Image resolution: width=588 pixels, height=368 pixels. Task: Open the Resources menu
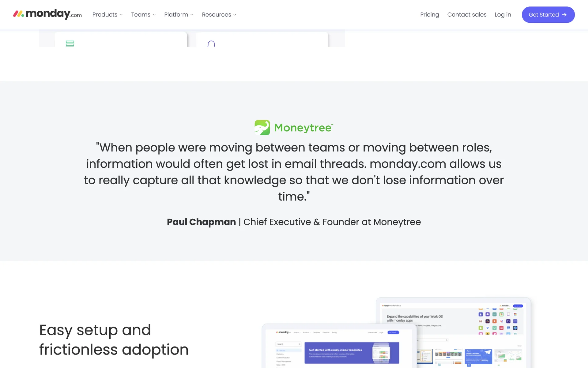coord(216,15)
